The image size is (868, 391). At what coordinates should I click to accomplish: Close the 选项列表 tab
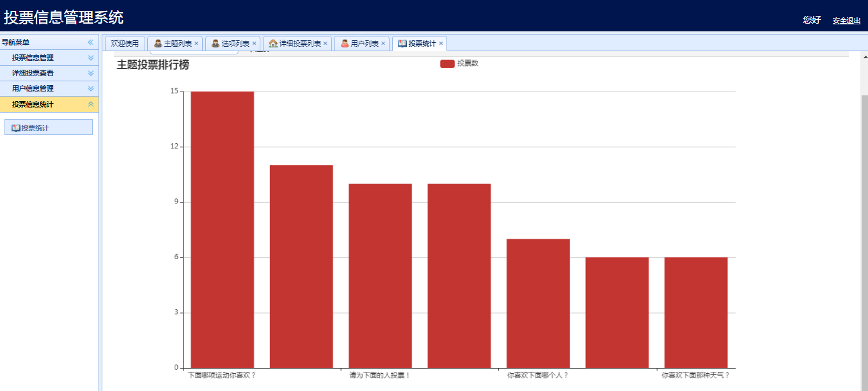pos(254,44)
